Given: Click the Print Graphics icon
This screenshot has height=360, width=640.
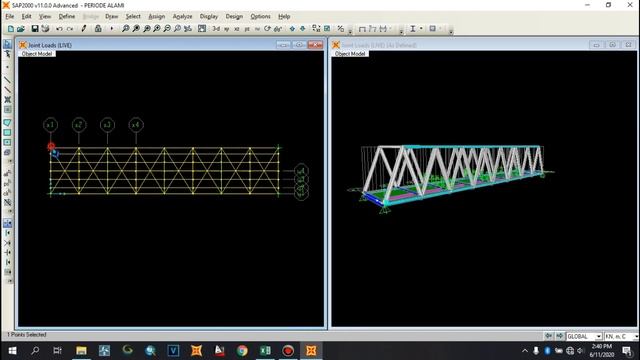Looking at the screenshot, I should (x=45, y=29).
